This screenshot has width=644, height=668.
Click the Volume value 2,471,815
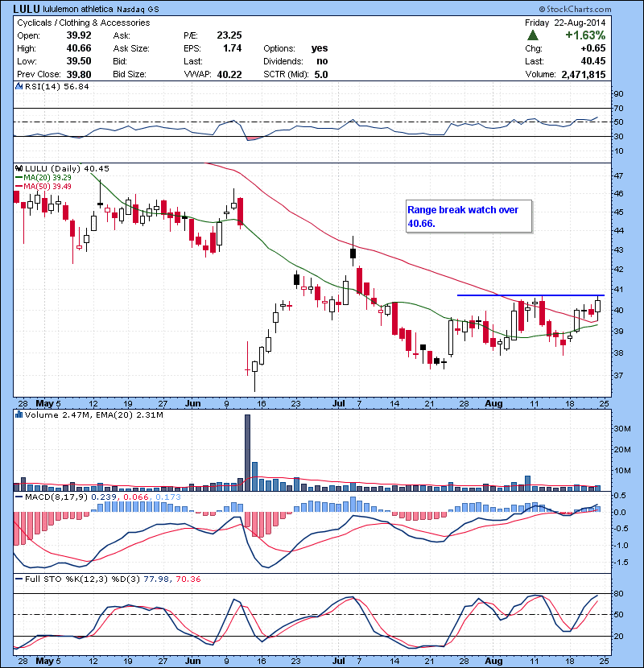(x=584, y=75)
